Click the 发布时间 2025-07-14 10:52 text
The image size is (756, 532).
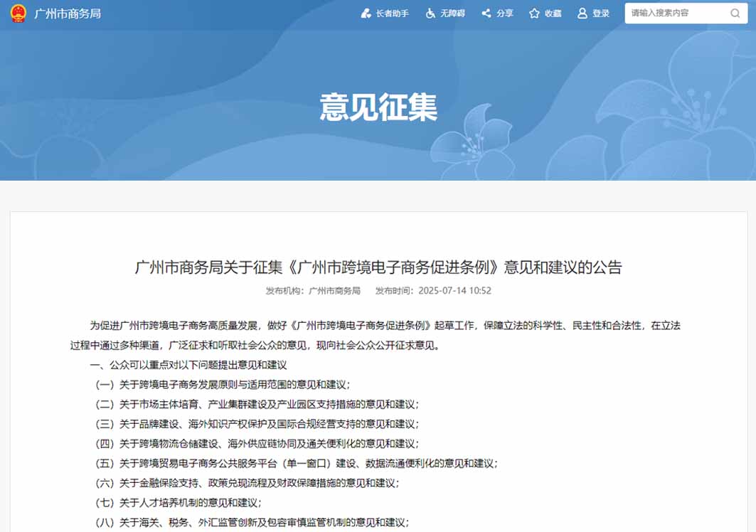coord(433,291)
